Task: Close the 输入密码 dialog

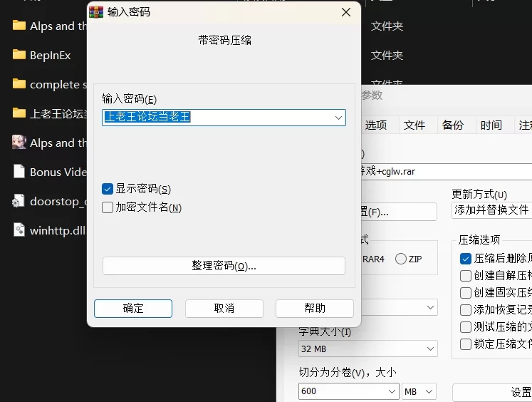Action: click(346, 12)
